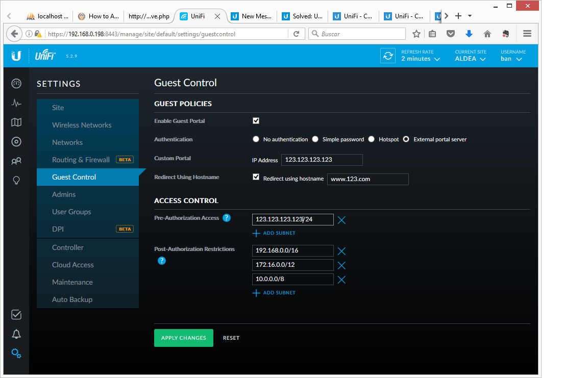Open the Current Site ALDEA dropdown

[x=470, y=59]
